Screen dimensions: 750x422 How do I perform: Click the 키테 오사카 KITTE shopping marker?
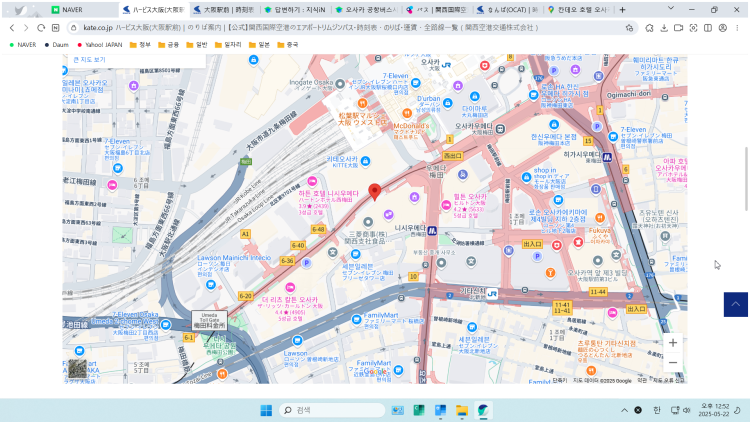coord(365,161)
